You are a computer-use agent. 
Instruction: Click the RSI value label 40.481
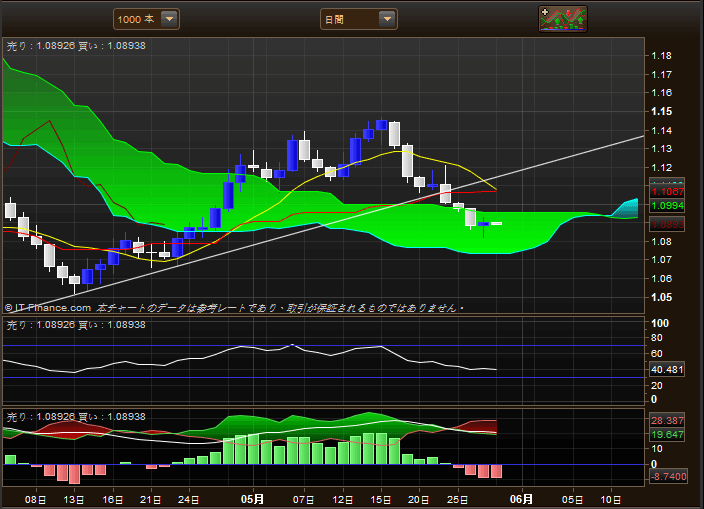click(x=667, y=369)
